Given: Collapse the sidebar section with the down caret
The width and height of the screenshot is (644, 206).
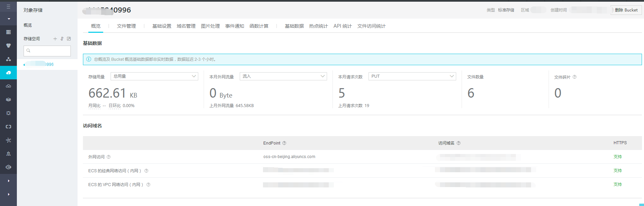Looking at the screenshot, I should 8,19.
